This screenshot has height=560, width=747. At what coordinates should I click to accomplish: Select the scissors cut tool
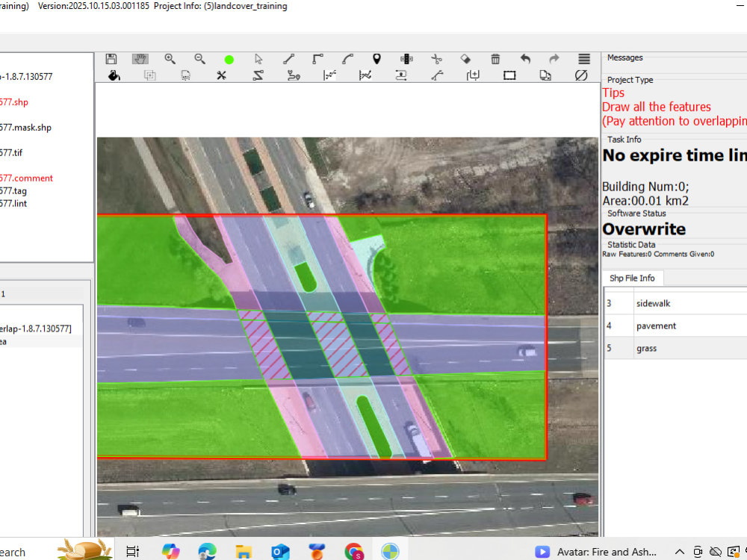click(x=436, y=58)
